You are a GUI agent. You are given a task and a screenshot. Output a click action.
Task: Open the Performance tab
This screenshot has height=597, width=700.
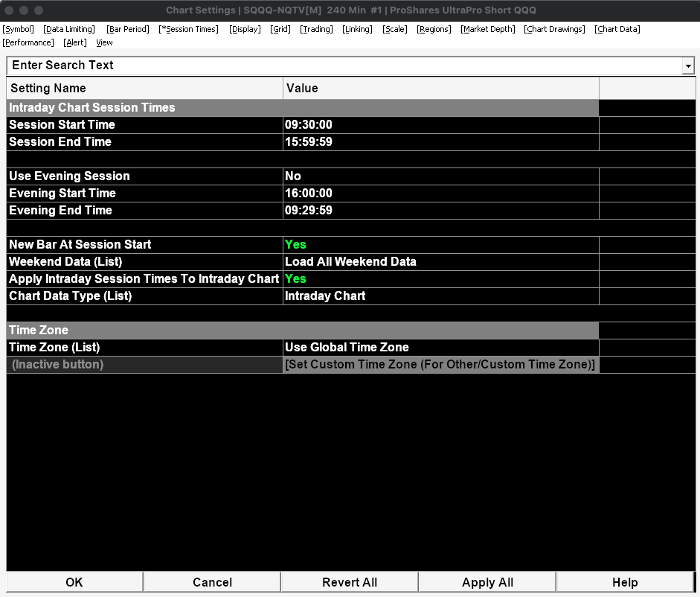coord(28,42)
